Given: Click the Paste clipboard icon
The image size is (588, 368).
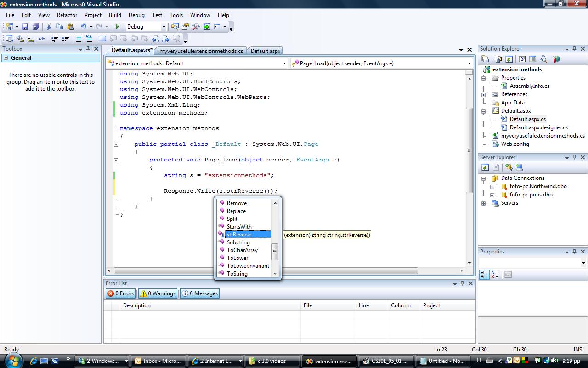Looking at the screenshot, I should (x=70, y=27).
